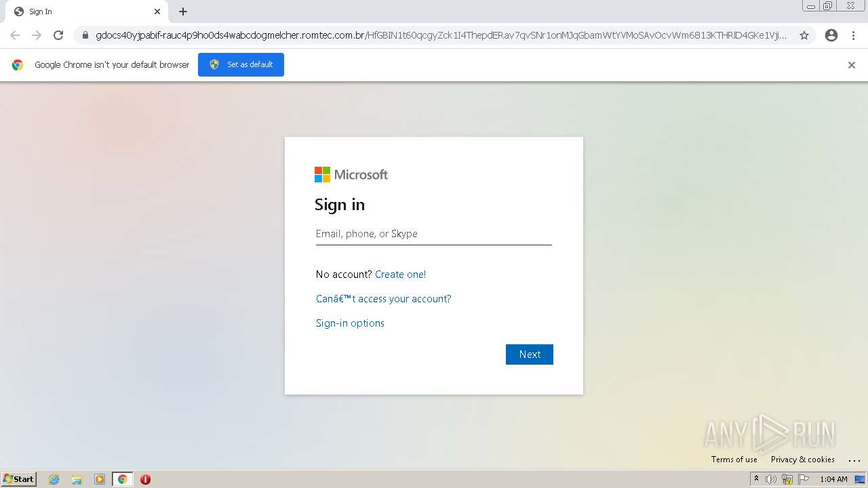Minimize the Chrome window
This screenshot has width=868, height=488.
(x=811, y=6)
